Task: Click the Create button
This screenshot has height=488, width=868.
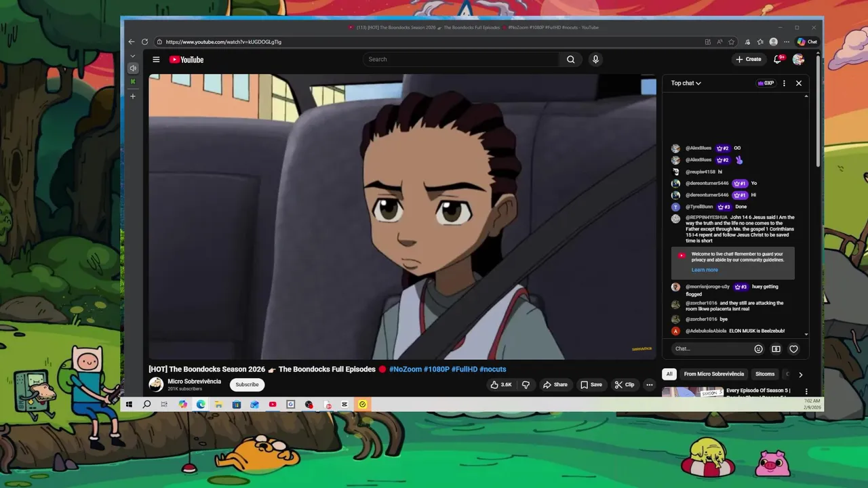Action: [x=749, y=60]
